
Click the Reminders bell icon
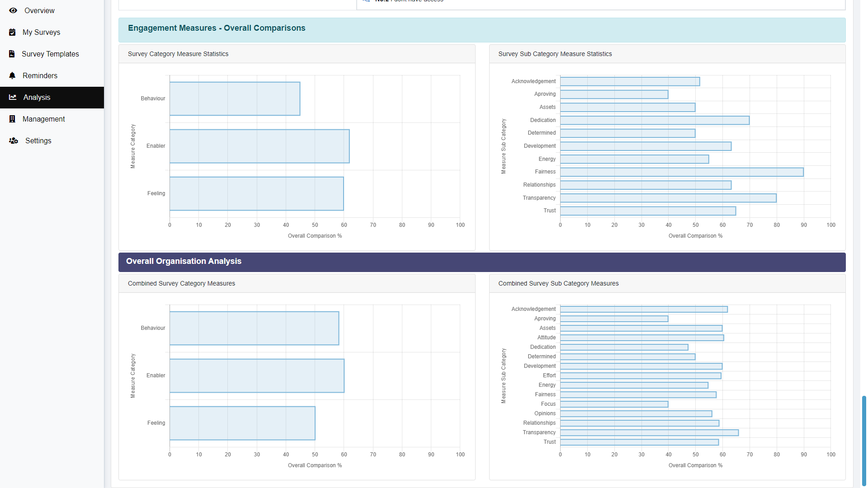click(x=12, y=75)
